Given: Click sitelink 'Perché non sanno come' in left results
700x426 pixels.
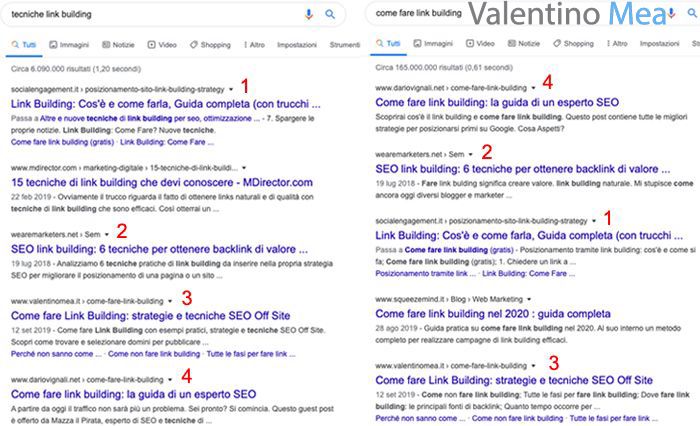Looking at the screenshot, I should point(56,354).
